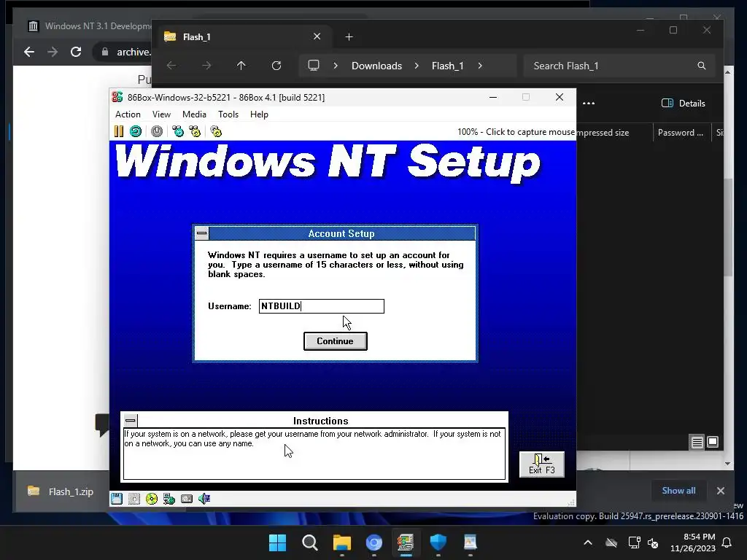Click the floppy disk status icon
Viewport: 747px width, 560px height.
coord(117,499)
